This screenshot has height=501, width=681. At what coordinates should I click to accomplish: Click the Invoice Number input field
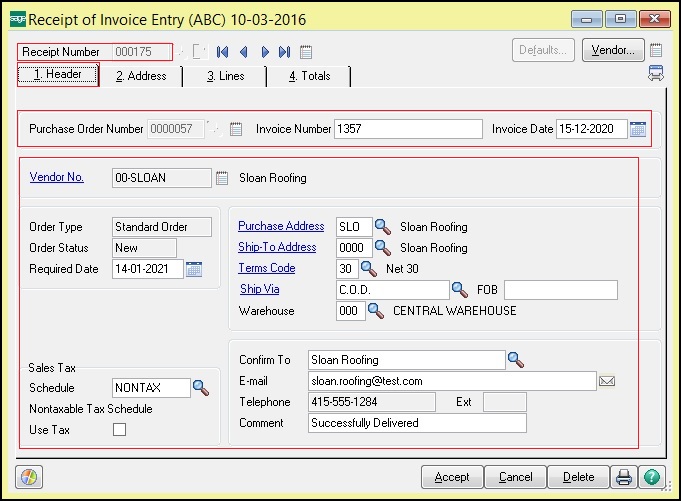click(x=408, y=129)
